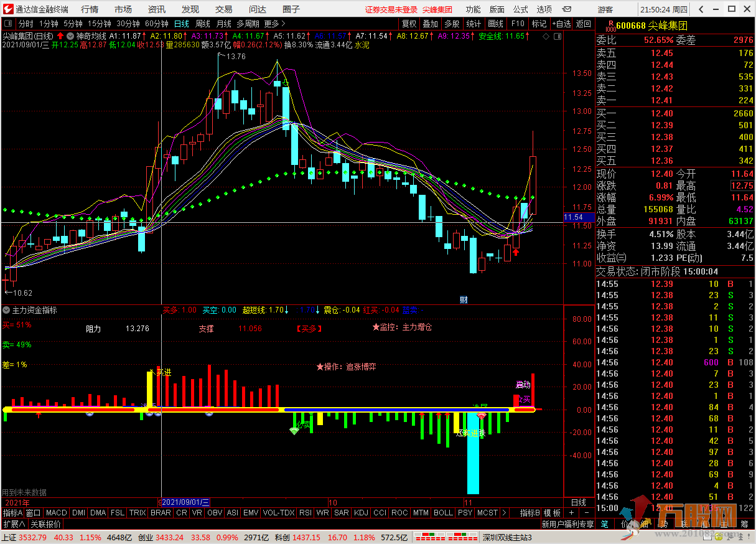The height and width of the screenshot is (544, 756).
Task: Open the 模板 template list
Action: click(x=553, y=513)
